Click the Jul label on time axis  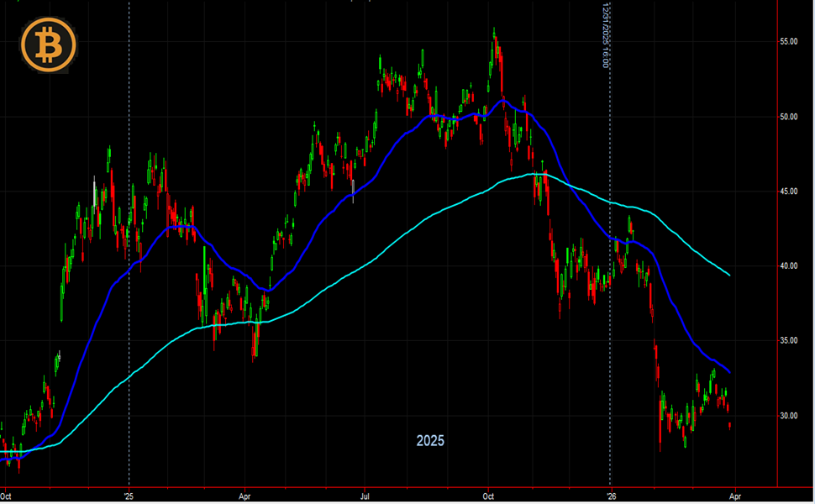point(365,496)
